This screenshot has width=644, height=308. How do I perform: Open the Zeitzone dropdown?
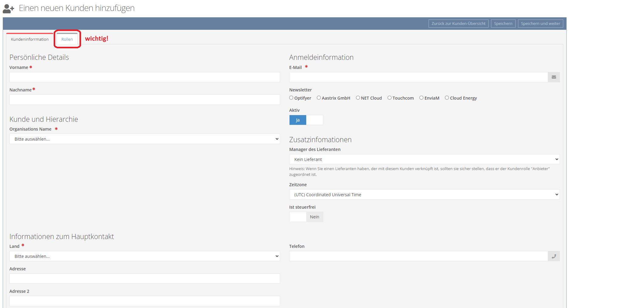click(424, 195)
